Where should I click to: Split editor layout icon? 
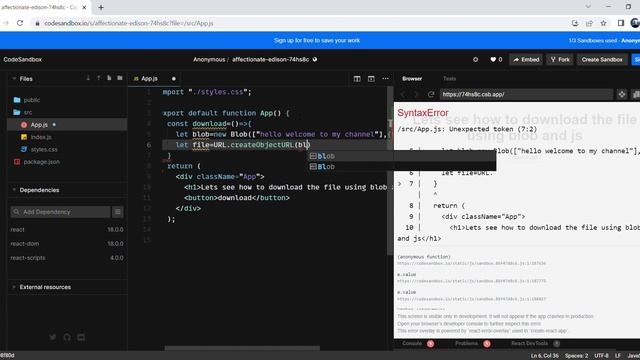[357, 78]
